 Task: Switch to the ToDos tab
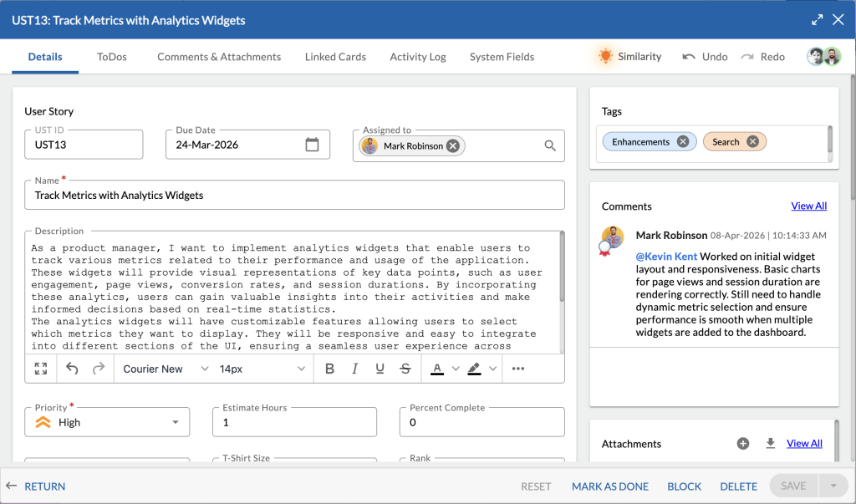coord(112,57)
